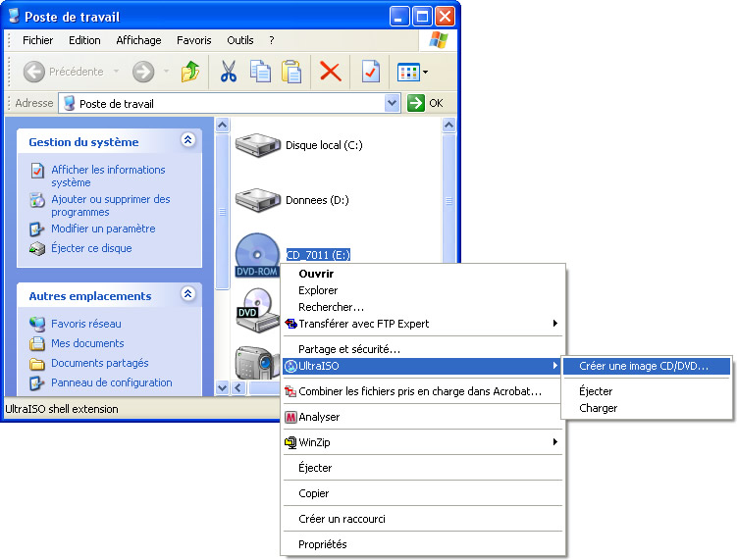Open the Affichage menu
Viewport: 737px width, 560px height.
(x=138, y=40)
